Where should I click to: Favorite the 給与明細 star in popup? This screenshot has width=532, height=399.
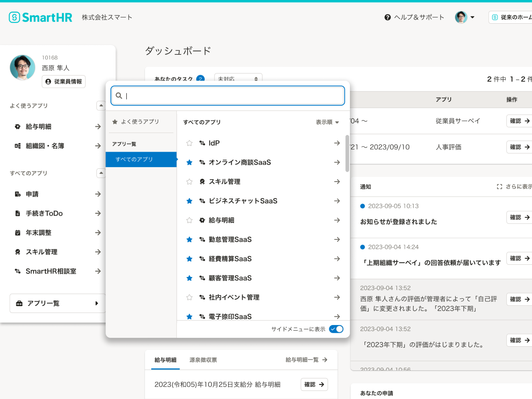[190, 220]
